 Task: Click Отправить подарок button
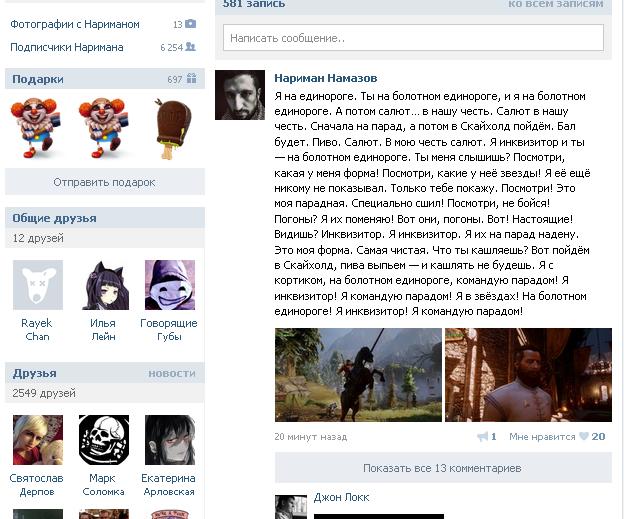point(105,182)
